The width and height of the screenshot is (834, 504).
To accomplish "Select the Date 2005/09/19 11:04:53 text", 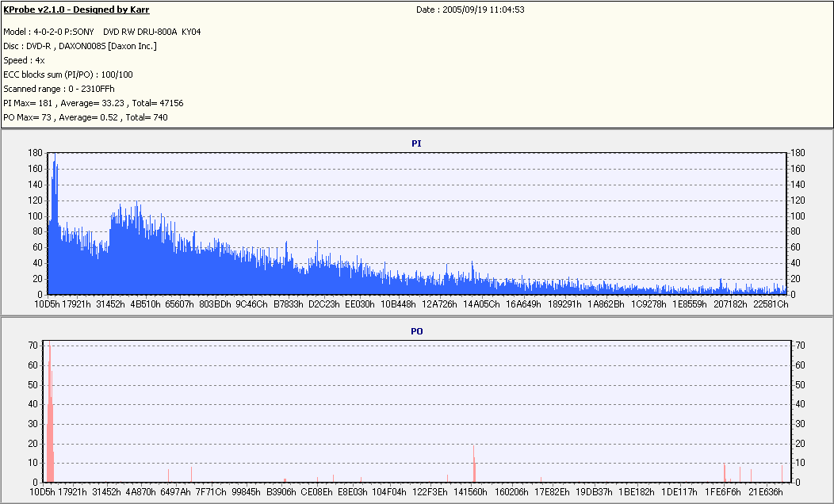I will coord(470,10).
